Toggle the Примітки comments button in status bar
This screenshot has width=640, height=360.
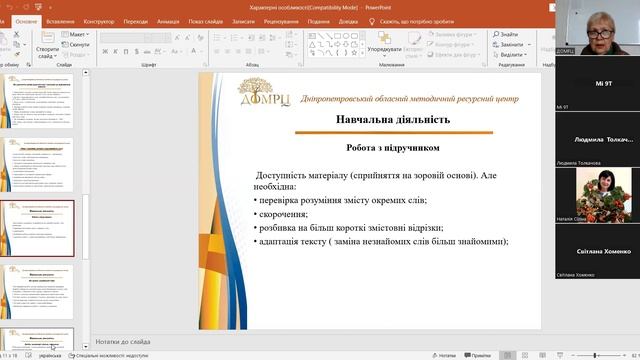[478, 356]
